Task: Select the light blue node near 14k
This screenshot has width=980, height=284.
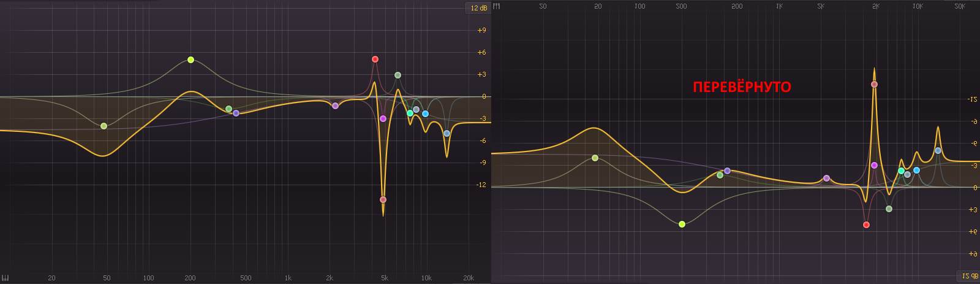Action: click(447, 133)
